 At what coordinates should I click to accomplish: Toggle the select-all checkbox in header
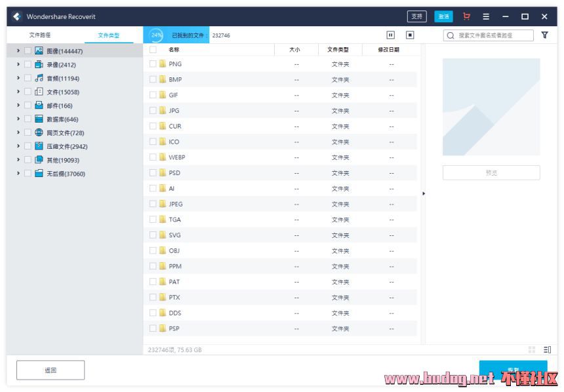153,49
